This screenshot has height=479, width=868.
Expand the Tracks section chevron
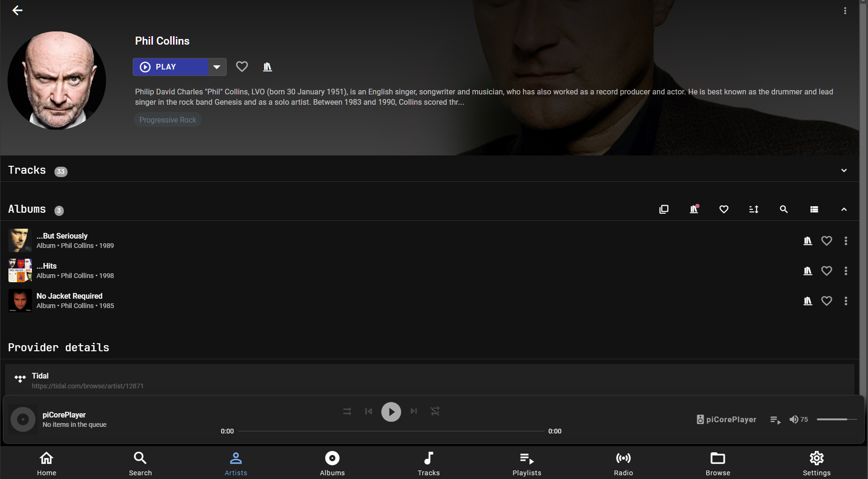point(843,170)
